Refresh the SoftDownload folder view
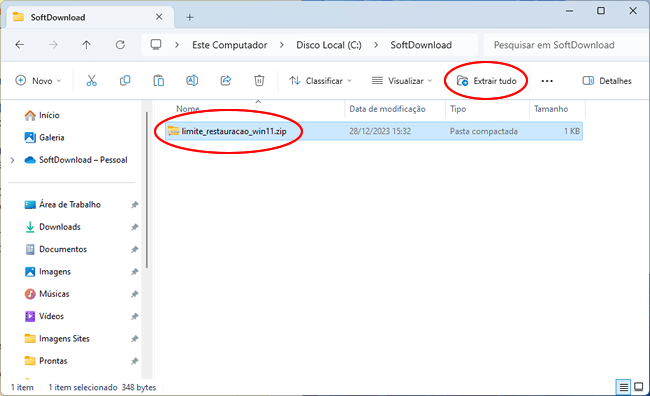 tap(120, 45)
